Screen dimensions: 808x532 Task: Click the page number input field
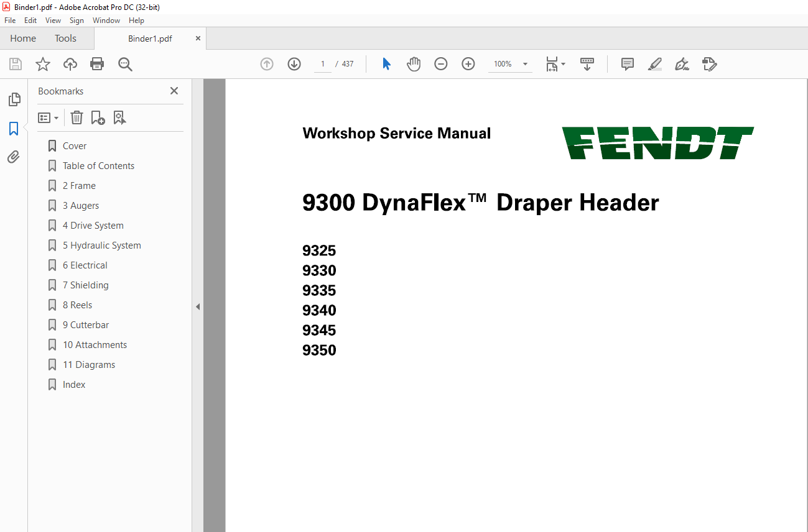tap(322, 64)
